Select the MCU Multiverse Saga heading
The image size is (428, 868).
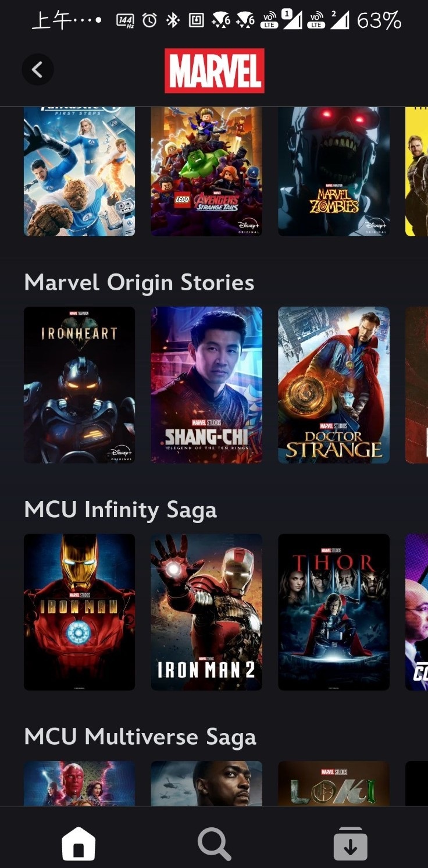(x=140, y=737)
